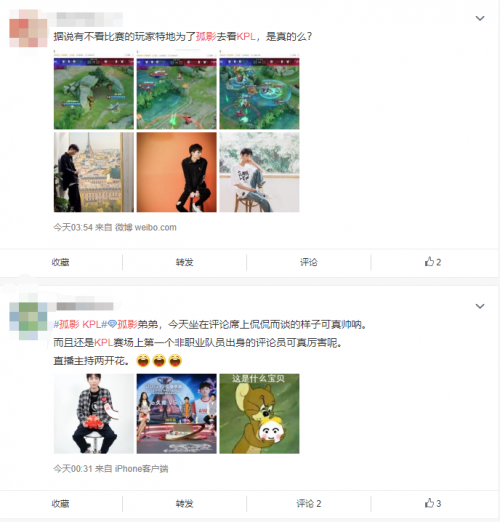Expand the first post's chevron menu
The image size is (500, 522).
pyautogui.click(x=480, y=18)
